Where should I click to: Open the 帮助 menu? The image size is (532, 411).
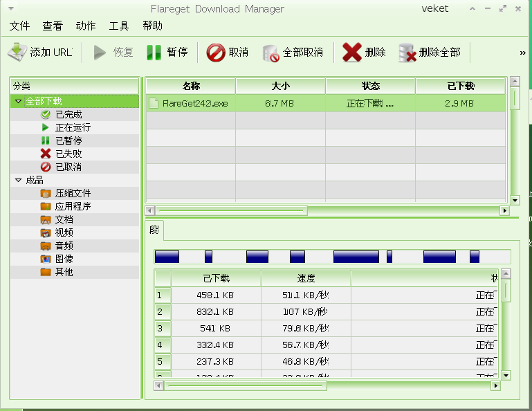click(152, 26)
